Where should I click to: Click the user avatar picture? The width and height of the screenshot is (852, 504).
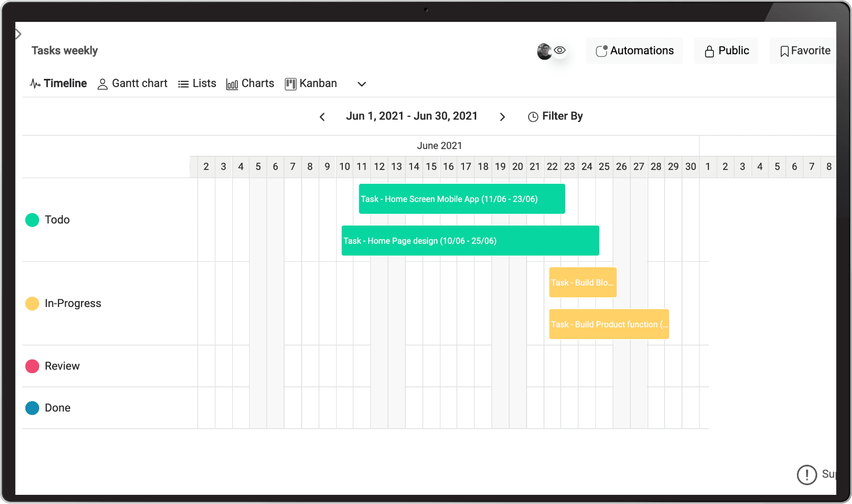click(544, 51)
